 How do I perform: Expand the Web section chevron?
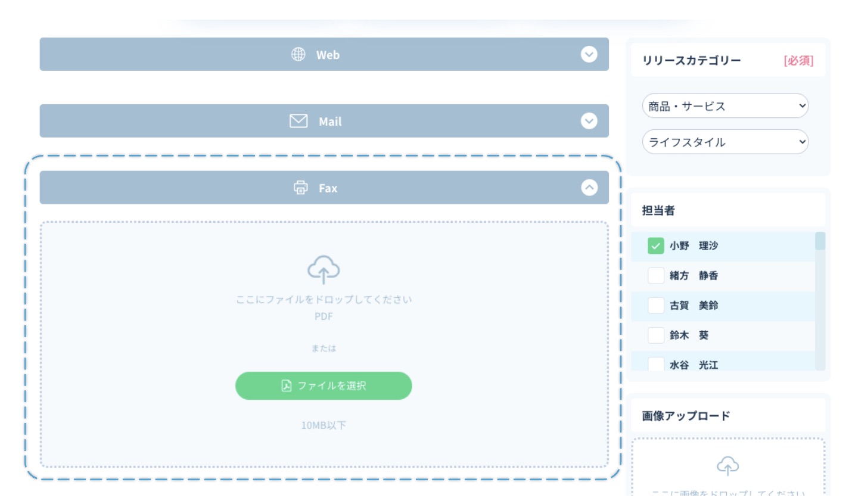click(x=589, y=54)
